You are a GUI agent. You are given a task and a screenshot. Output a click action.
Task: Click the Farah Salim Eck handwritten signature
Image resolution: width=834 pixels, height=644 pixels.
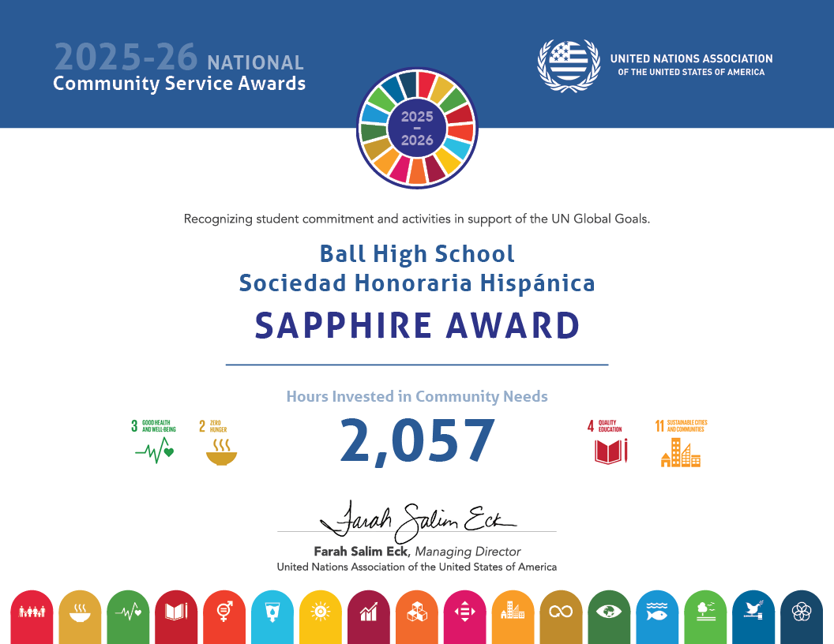pyautogui.click(x=418, y=521)
